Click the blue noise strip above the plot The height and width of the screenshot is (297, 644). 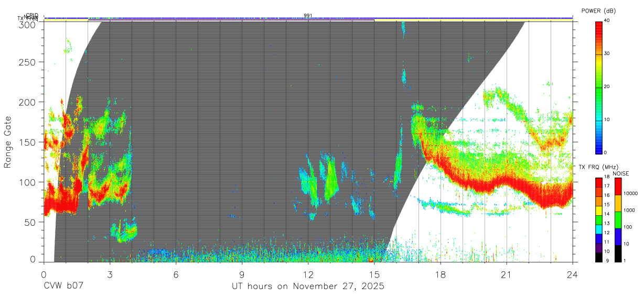click(308, 17)
